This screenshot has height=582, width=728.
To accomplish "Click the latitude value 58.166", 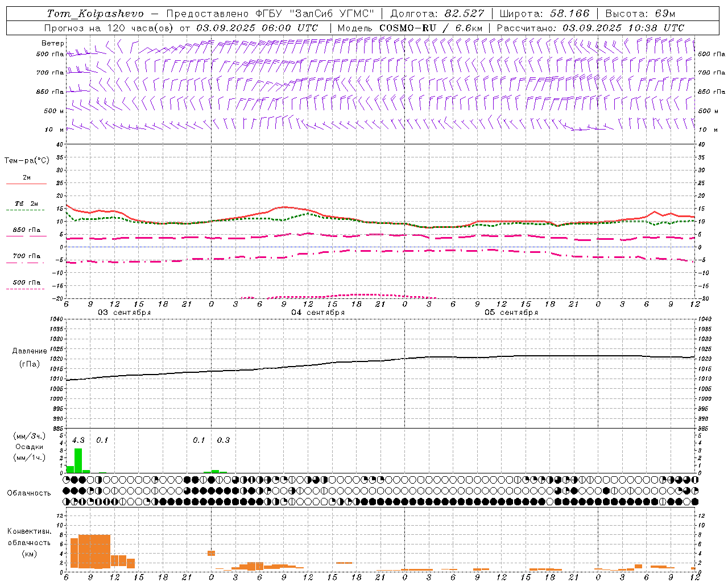I will coord(570,14).
